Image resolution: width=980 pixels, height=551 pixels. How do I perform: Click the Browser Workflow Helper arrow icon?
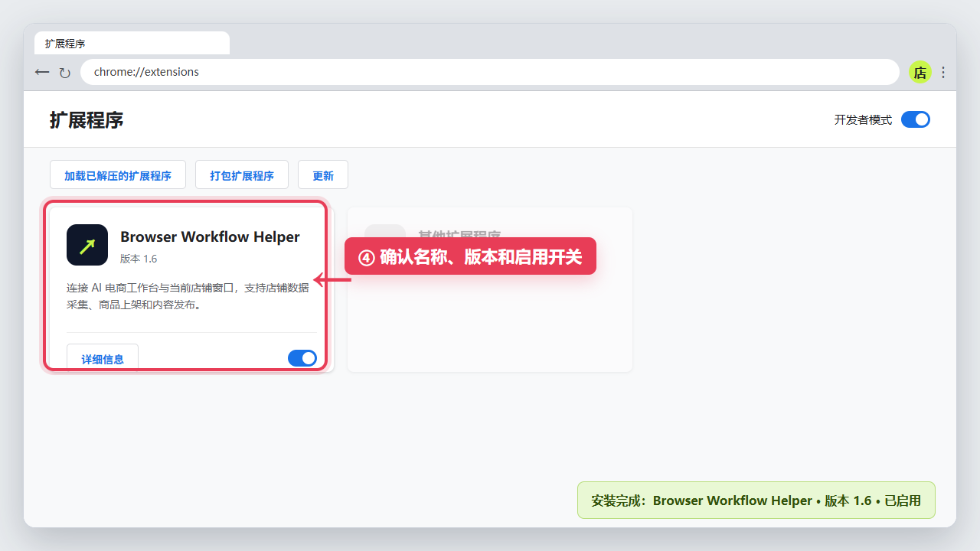(87, 245)
